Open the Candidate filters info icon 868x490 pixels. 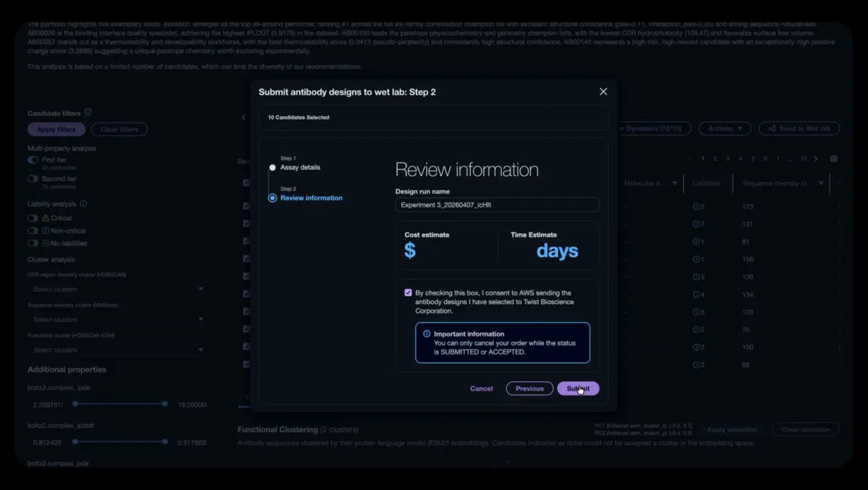[x=88, y=112]
